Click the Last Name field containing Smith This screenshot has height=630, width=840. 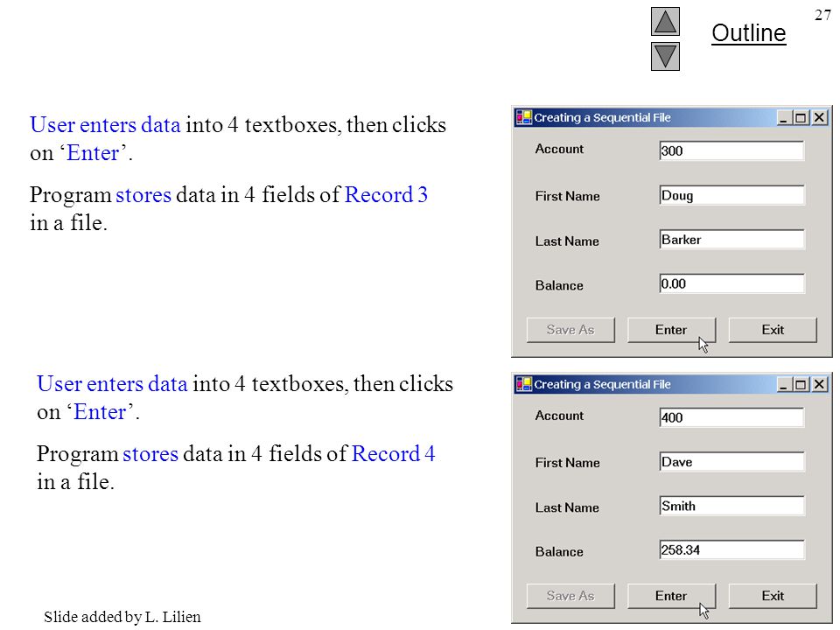pos(731,506)
